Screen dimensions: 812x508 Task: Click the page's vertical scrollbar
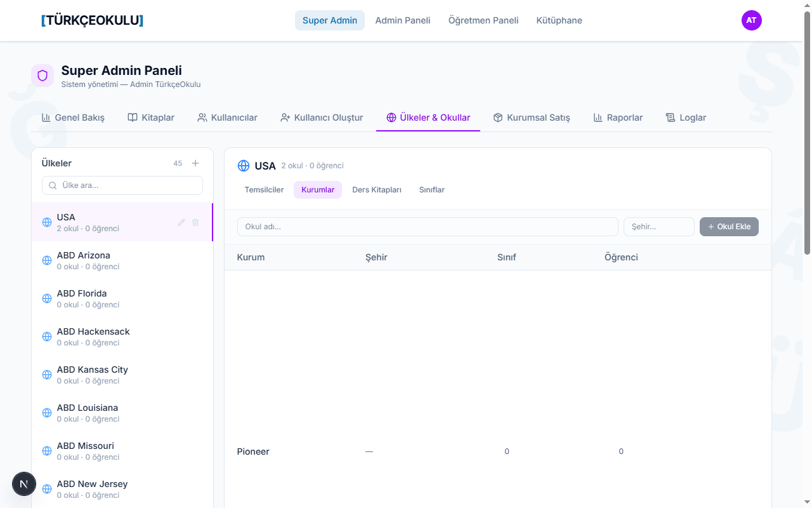[x=807, y=133]
